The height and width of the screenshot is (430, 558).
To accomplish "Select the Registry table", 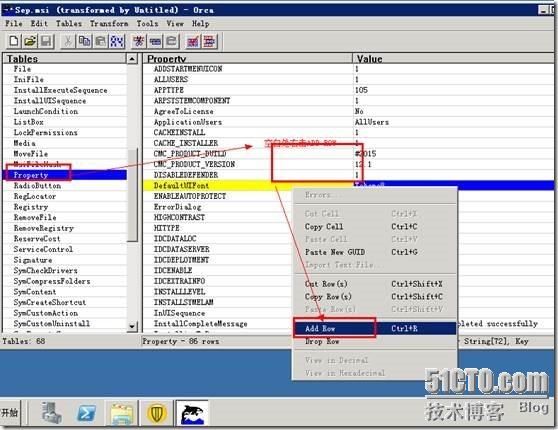I will pyautogui.click(x=65, y=207).
